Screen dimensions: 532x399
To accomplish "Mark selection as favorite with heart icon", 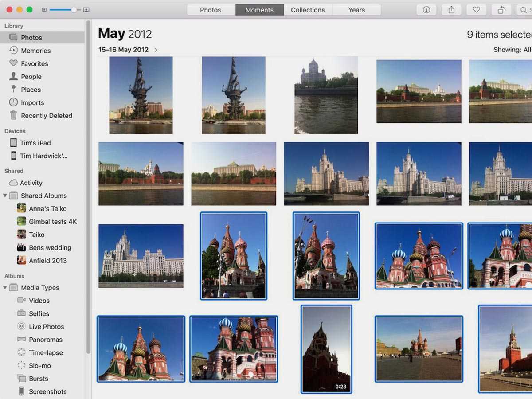I will pyautogui.click(x=476, y=10).
